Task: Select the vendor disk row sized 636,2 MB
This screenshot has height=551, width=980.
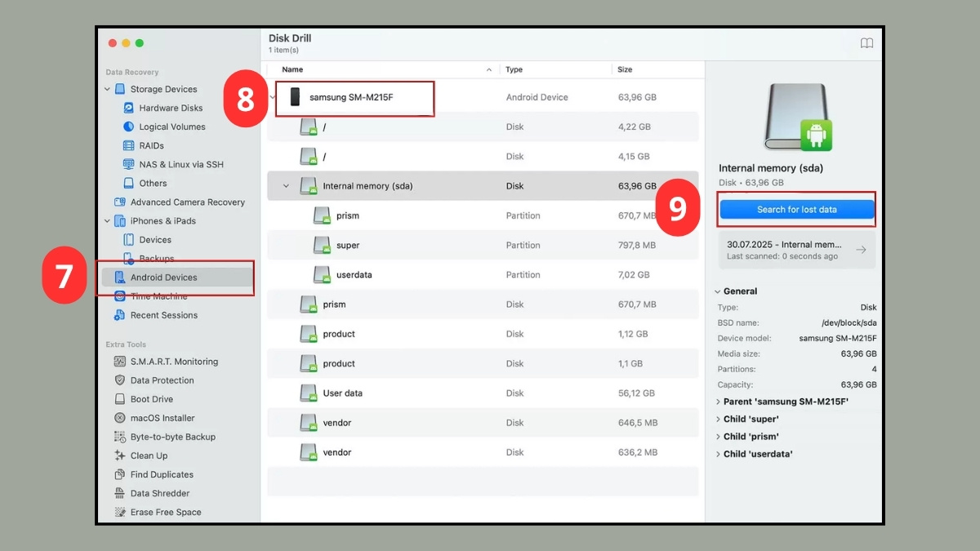Action: tap(483, 452)
